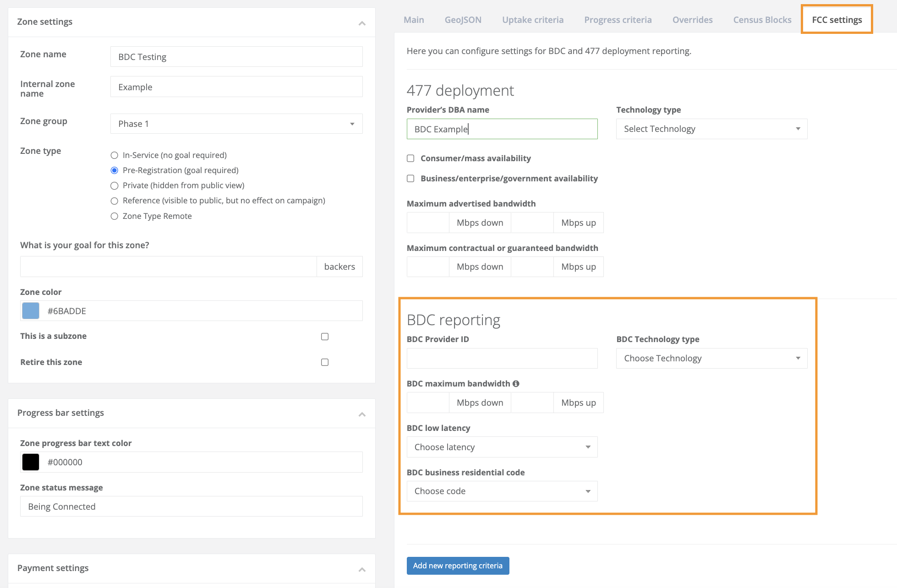Viewport: 897px width, 588px height.
Task: Open the Census Blocks tab
Action: pos(762,20)
